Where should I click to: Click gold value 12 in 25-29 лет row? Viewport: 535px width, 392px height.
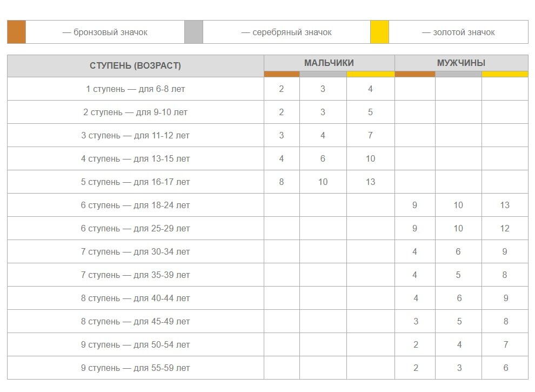(x=505, y=228)
